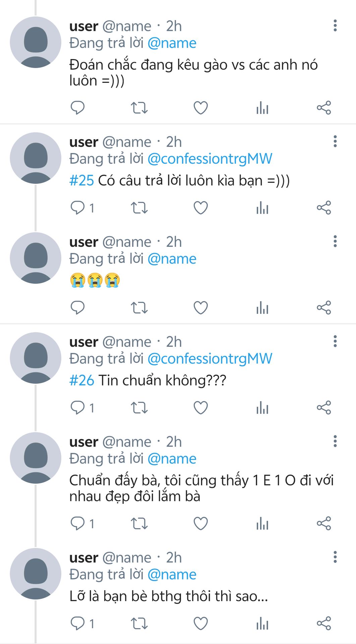Like the 'Đoán chắc đang kêu gào' tweet
This screenshot has height=644, width=356.
point(201,108)
